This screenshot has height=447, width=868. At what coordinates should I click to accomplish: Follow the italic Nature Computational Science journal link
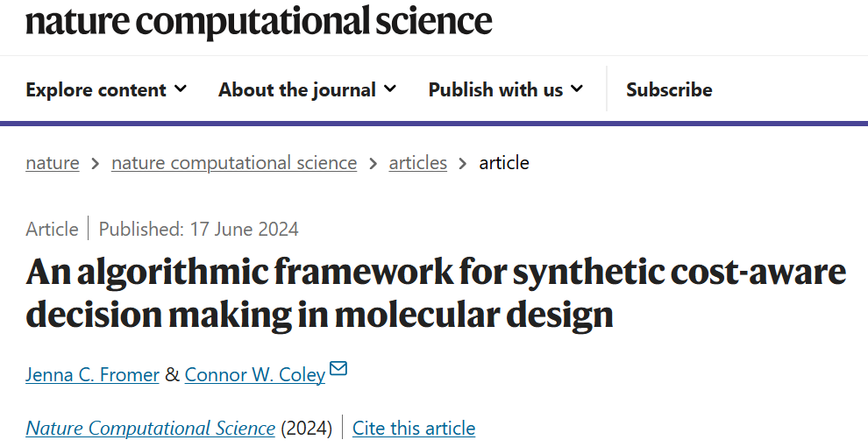(151, 429)
